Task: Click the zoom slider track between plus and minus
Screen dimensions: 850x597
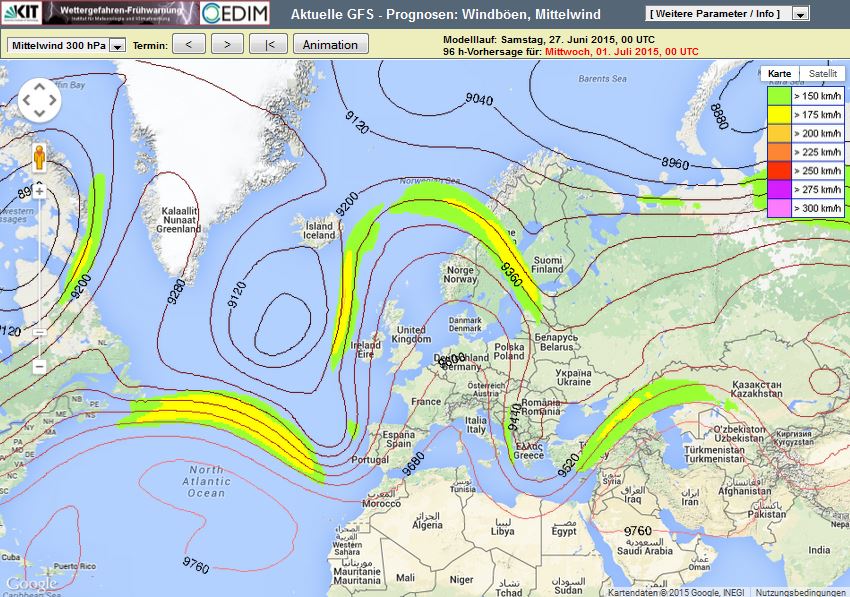Action: [39, 277]
